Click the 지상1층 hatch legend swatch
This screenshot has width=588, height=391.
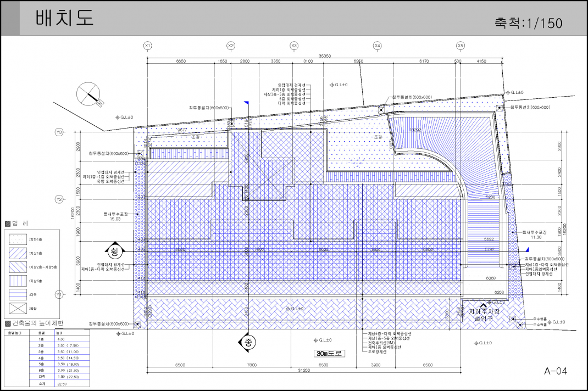pyautogui.click(x=18, y=254)
